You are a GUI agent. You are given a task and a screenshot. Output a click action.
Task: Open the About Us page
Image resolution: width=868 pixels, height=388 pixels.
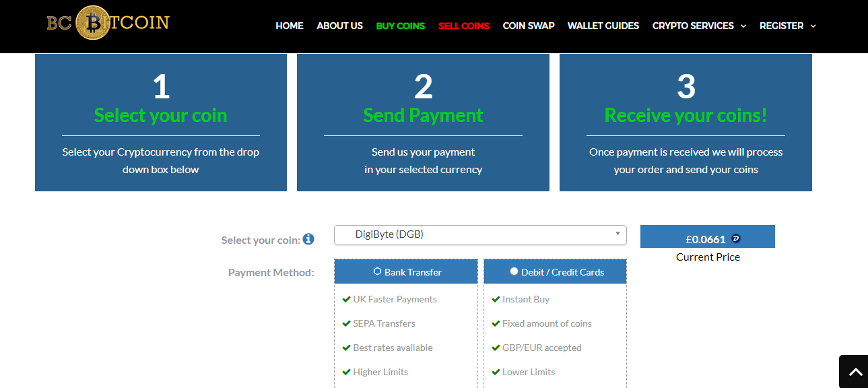(339, 26)
